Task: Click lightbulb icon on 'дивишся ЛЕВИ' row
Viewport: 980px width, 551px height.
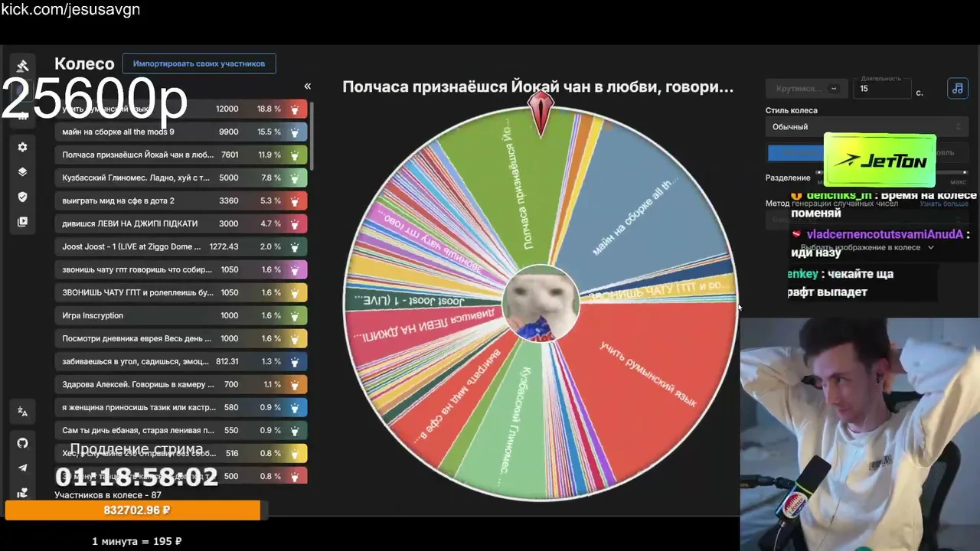Action: click(x=295, y=223)
